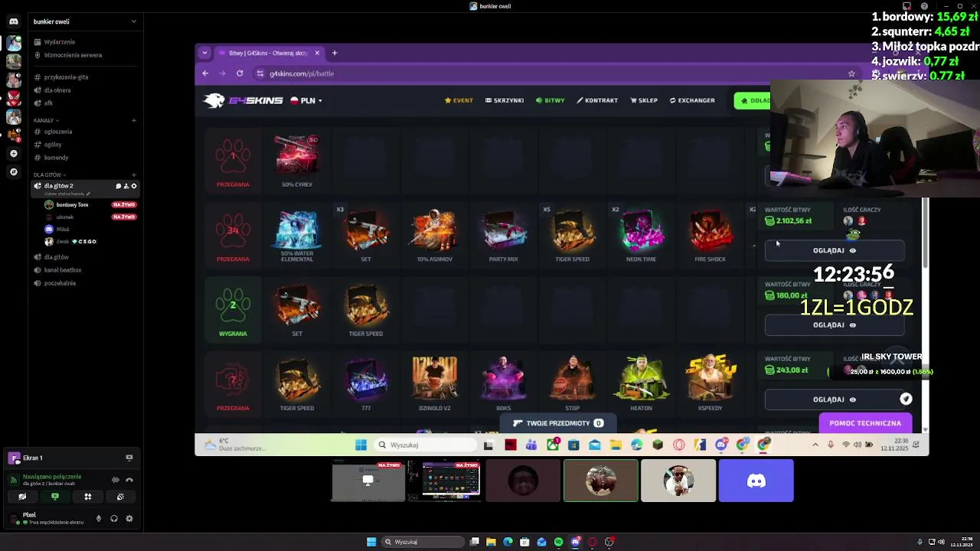The image size is (980, 551).
Task: Open TWOJE PRZEDMIOTY button
Action: 559,423
